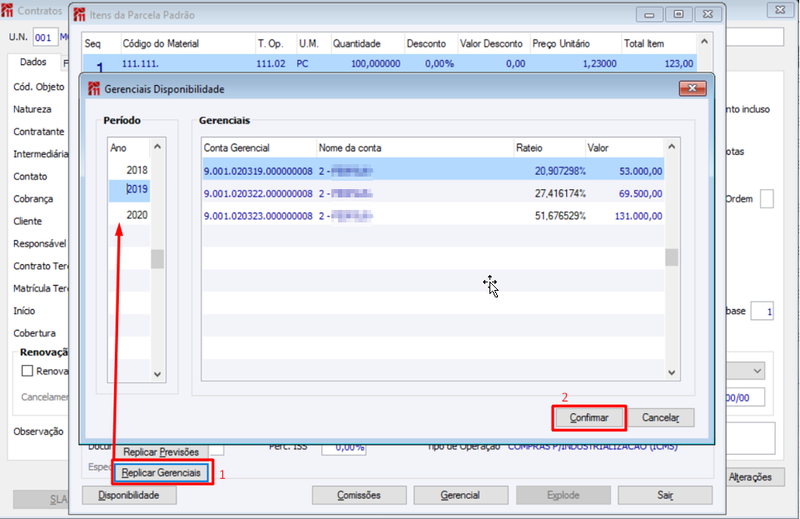800x519 pixels.
Task: Click the Período list scrollbar thumb
Action: pos(157,259)
